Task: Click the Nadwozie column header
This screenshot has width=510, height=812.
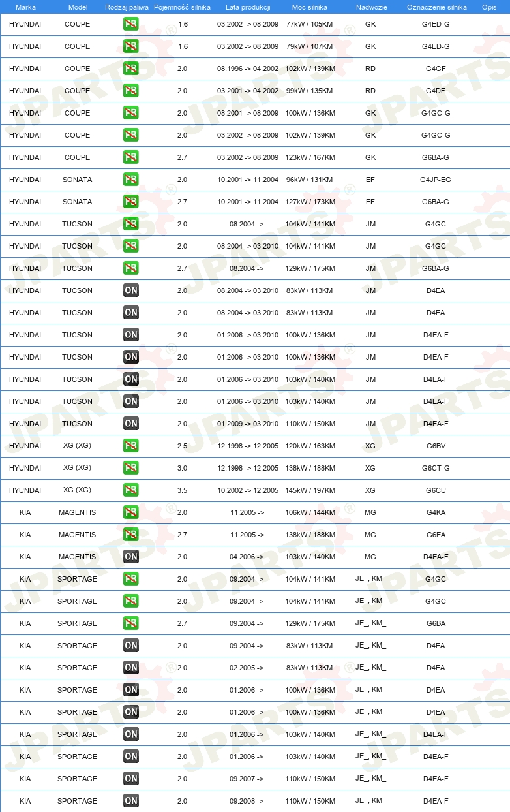Action: (x=370, y=7)
